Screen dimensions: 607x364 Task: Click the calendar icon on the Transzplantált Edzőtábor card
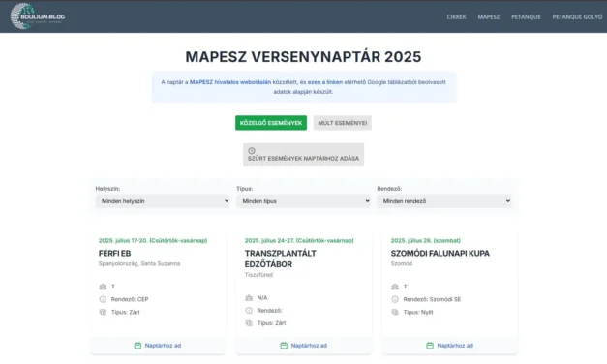284,346
